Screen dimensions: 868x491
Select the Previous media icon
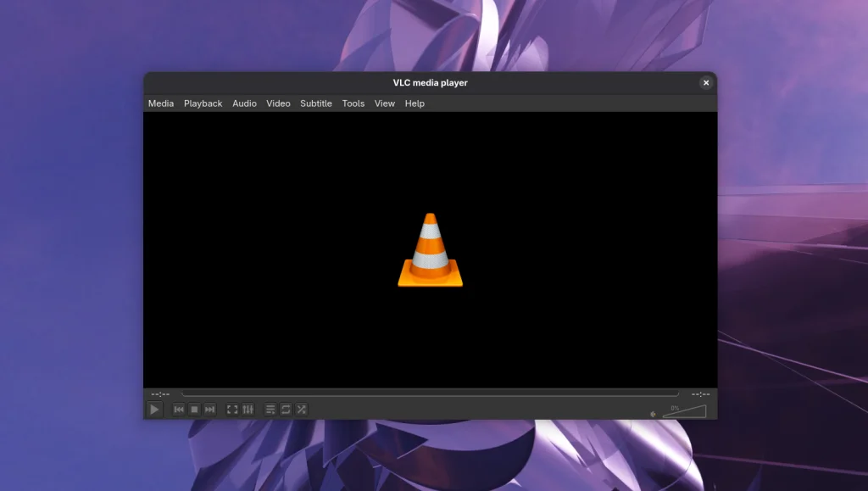[178, 410]
